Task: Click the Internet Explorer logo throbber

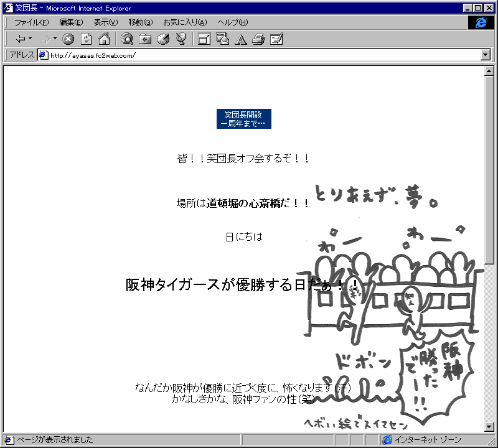Action: click(x=481, y=22)
